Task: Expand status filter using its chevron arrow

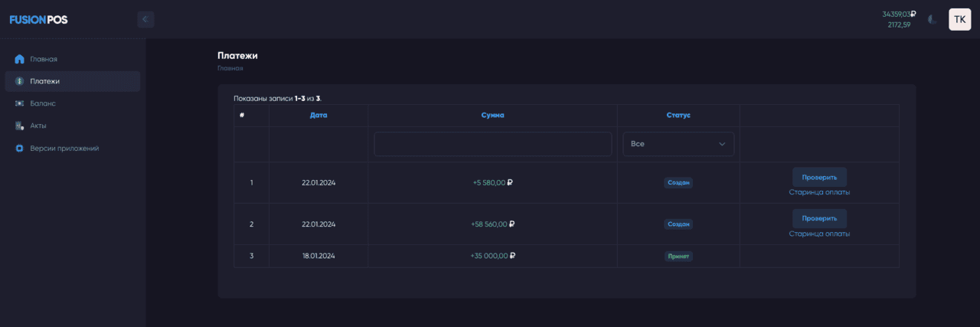Action: pyautogui.click(x=721, y=144)
